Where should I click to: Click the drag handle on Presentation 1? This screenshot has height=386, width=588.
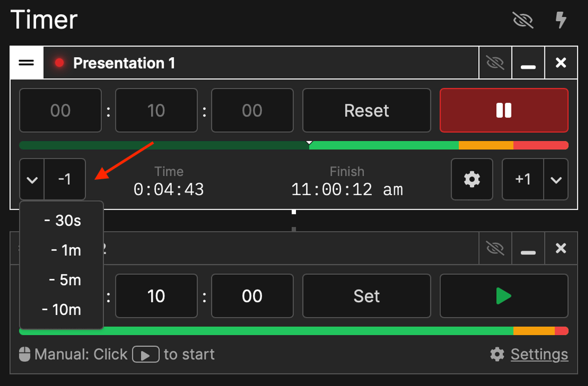point(26,62)
